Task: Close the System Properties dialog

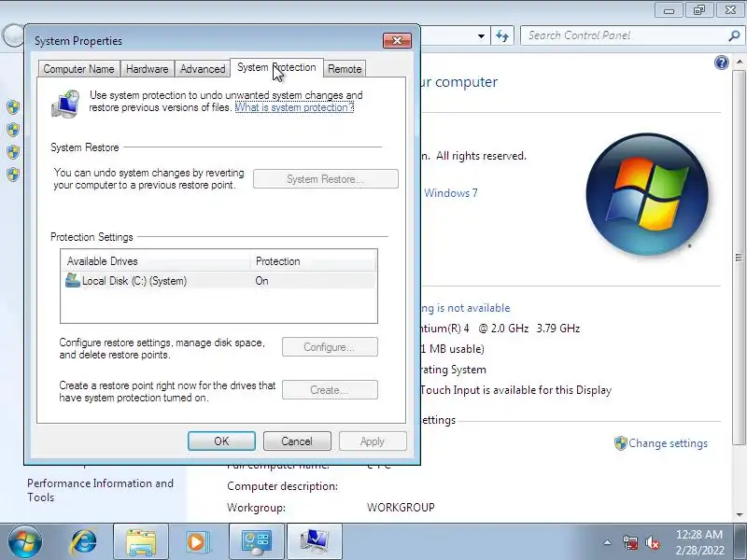Action: [x=397, y=40]
